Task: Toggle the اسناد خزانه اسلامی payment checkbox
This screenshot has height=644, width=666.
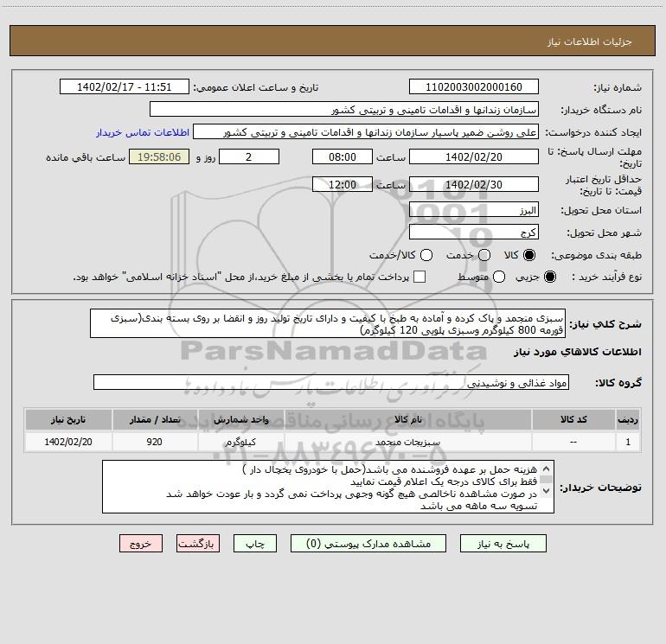Action: (x=419, y=277)
